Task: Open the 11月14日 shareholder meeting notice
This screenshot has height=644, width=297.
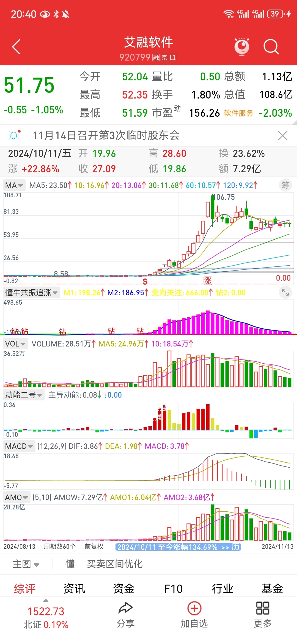Action: coord(106,135)
